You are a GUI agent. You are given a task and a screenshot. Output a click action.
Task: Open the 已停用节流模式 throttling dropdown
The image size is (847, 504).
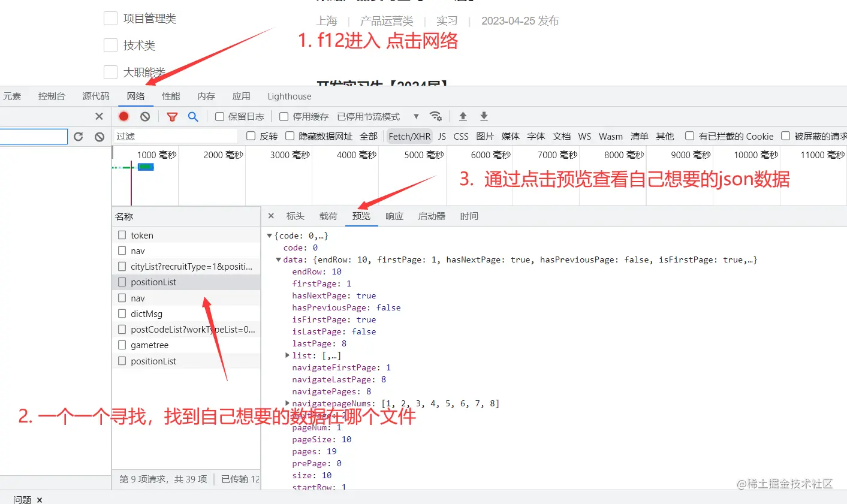pos(378,116)
